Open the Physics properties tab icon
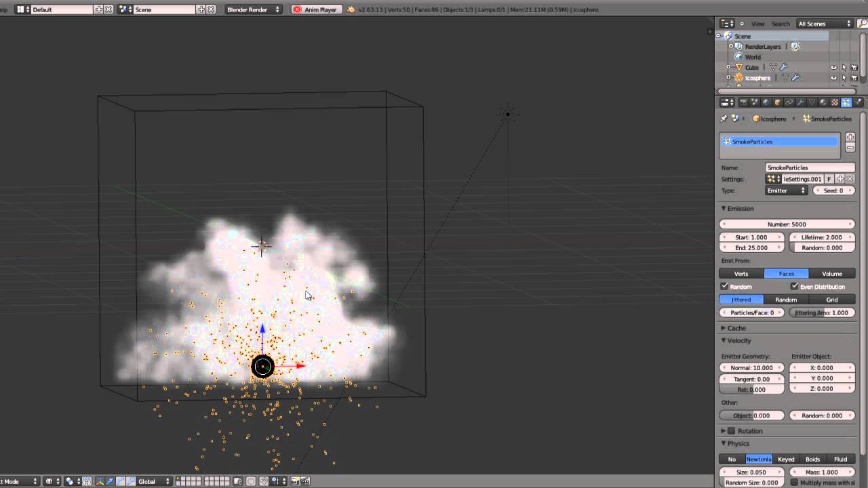The height and width of the screenshot is (488, 868). (858, 102)
